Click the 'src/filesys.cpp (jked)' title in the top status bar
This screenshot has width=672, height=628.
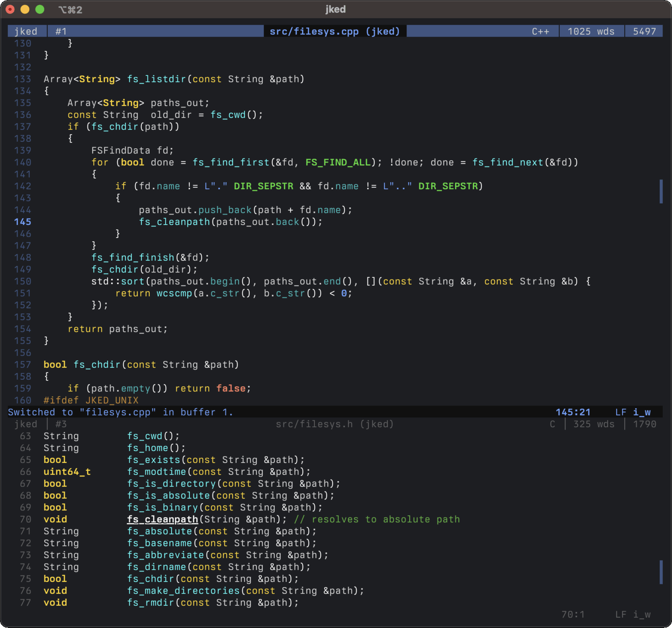335,31
